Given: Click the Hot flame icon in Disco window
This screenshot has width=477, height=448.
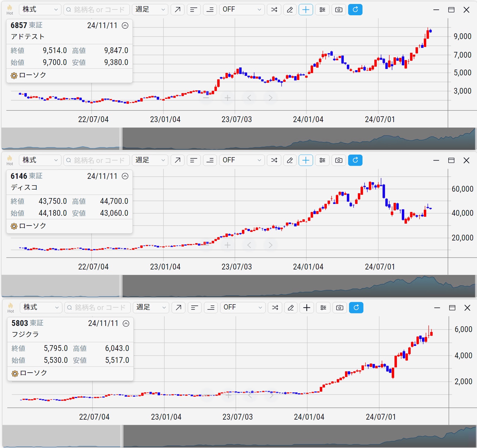Looking at the screenshot, I should point(10,160).
